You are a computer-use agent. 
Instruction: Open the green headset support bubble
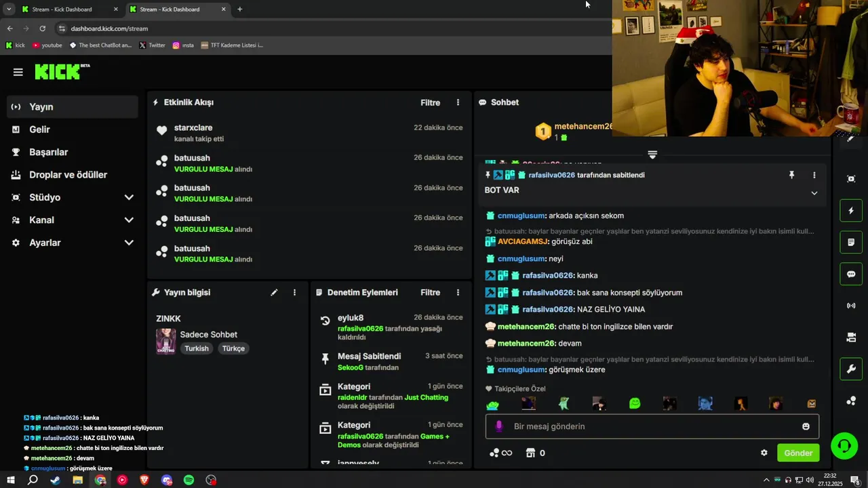(x=844, y=445)
